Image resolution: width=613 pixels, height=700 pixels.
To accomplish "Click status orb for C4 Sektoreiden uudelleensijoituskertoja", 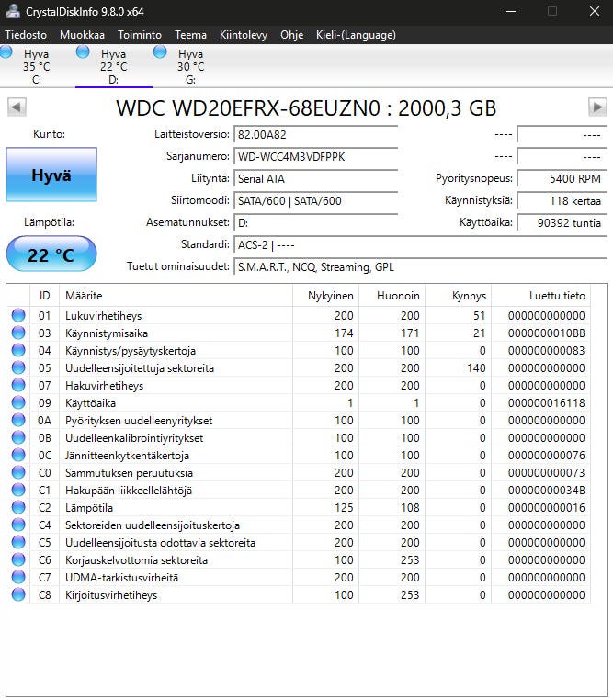I will pos(18,525).
